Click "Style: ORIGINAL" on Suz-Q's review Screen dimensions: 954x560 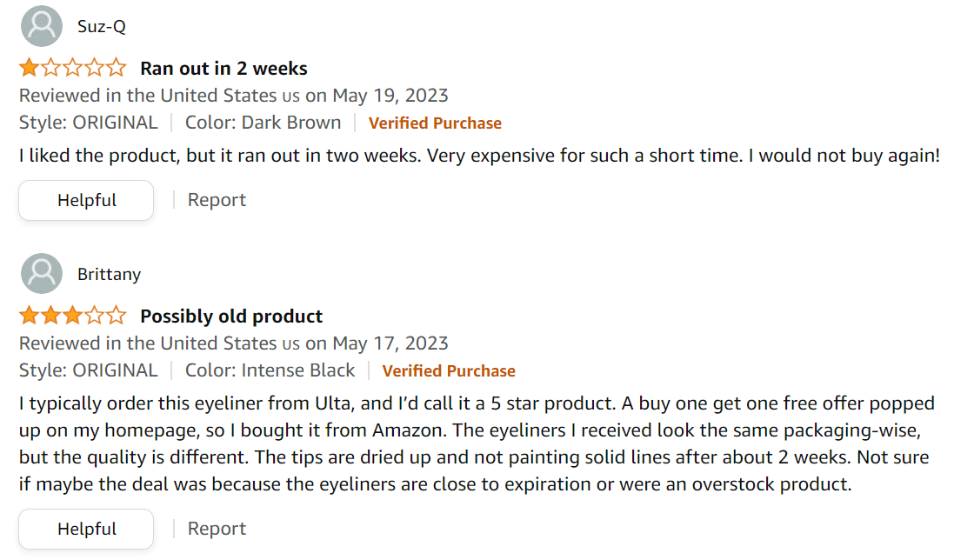click(x=89, y=123)
